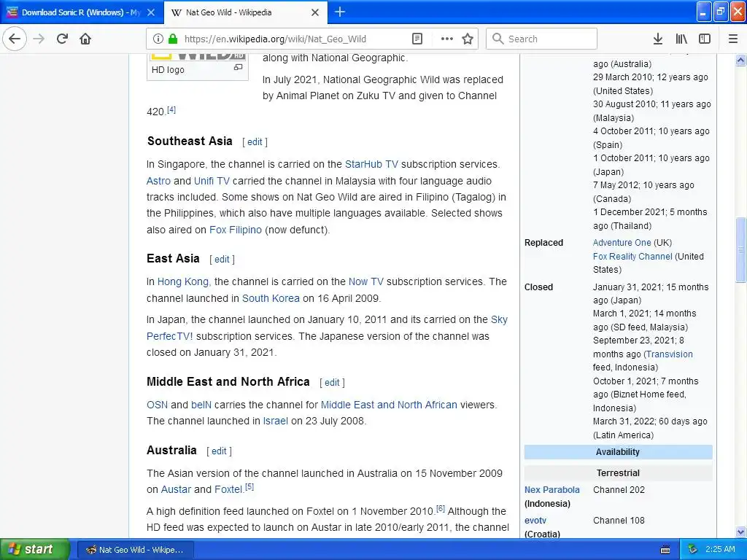The width and height of the screenshot is (747, 560).
Task: Show site information icon in address bar
Action: point(158,39)
